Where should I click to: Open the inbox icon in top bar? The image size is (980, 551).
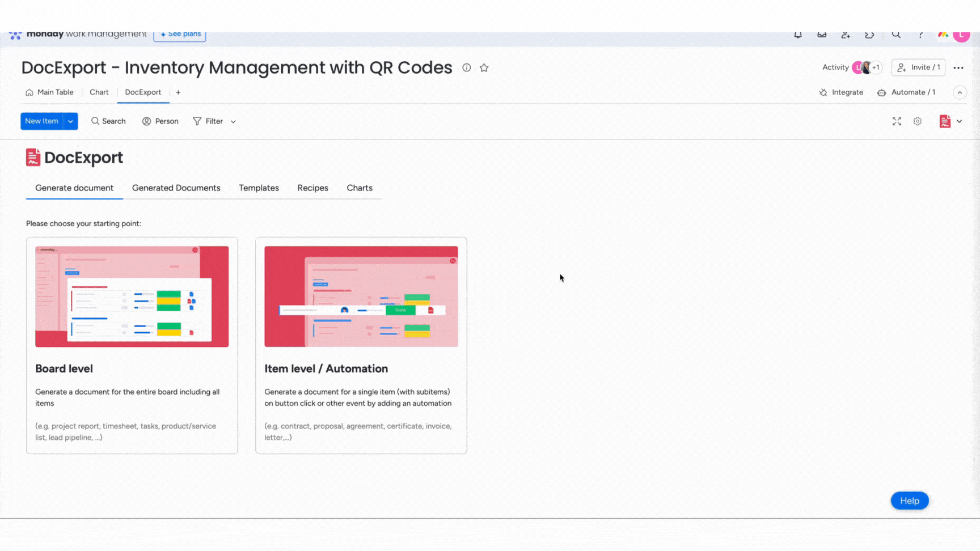coord(822,35)
